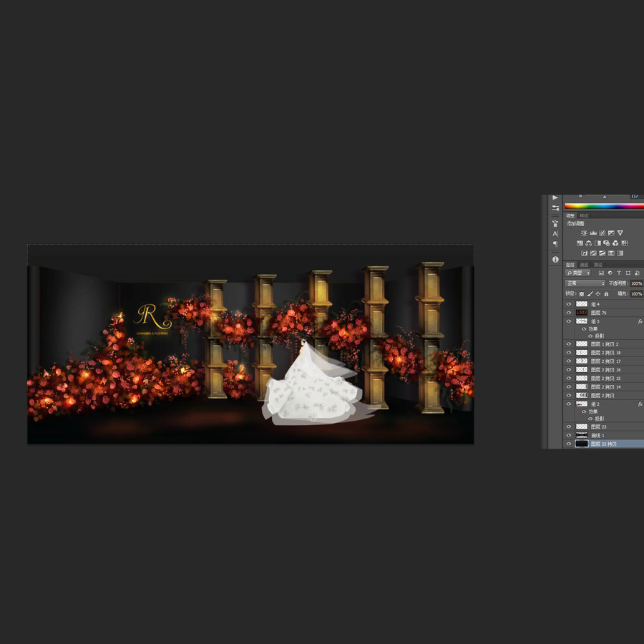Add a Levels adjustment
The width and height of the screenshot is (644, 644).
coord(593,233)
